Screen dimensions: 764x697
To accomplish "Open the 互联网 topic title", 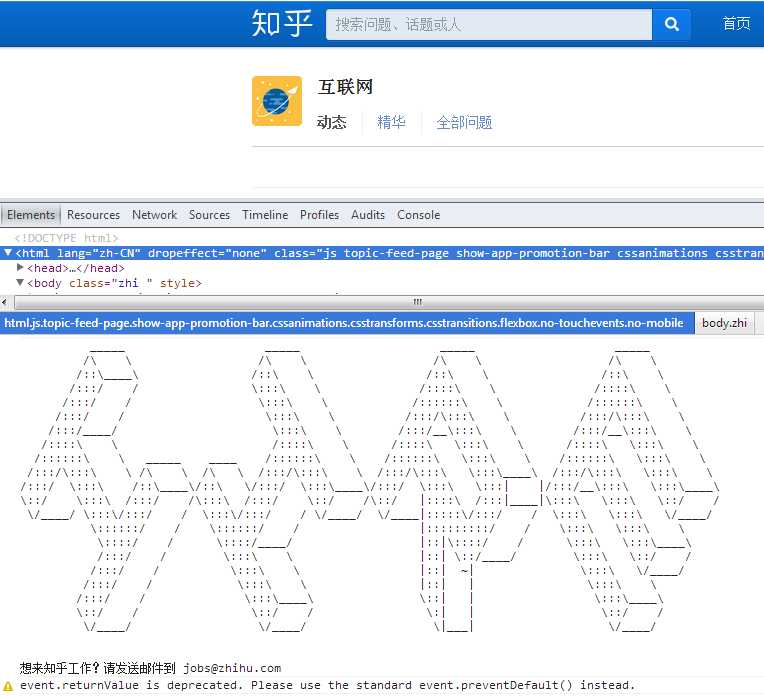I will [x=345, y=87].
